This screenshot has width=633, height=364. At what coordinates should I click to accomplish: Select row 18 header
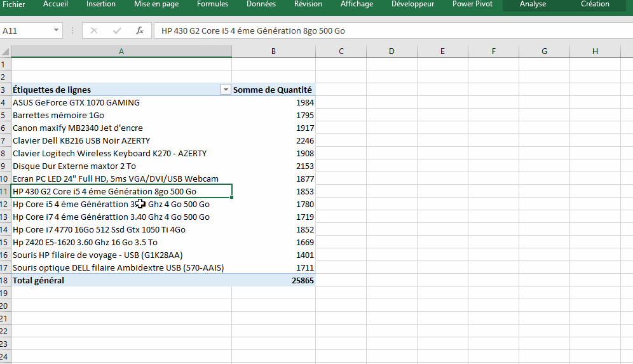[x=5, y=281]
